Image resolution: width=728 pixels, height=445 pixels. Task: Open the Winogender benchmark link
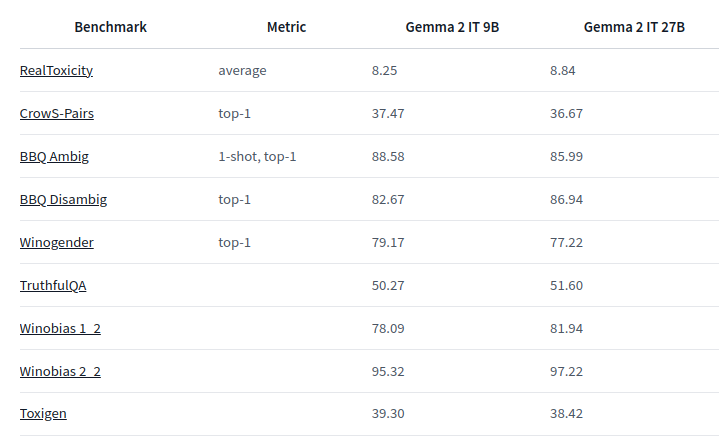pos(57,242)
